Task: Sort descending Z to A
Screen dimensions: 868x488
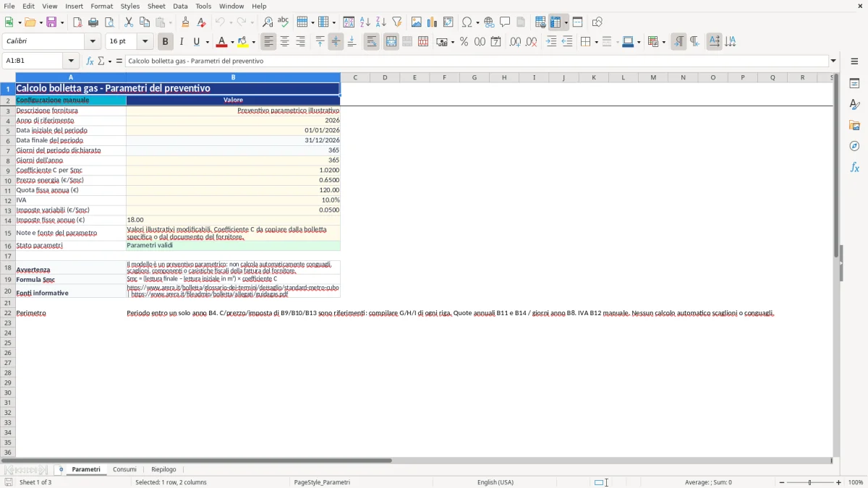Action: click(x=381, y=22)
